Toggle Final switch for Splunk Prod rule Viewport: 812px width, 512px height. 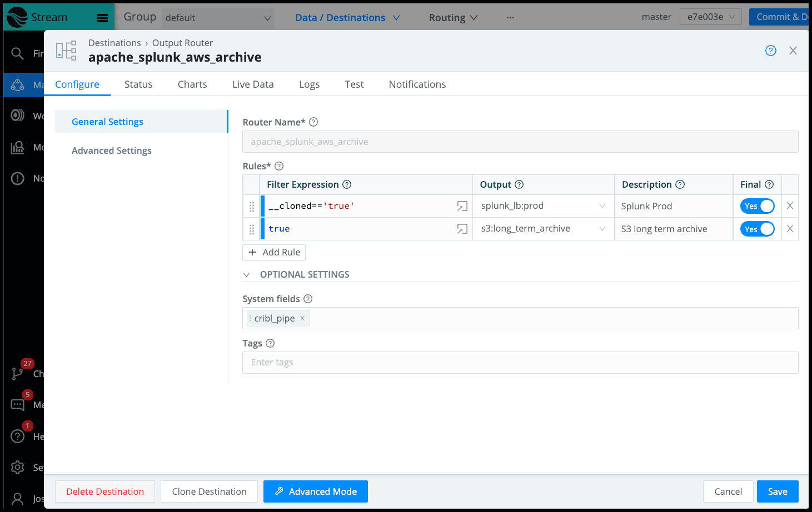(757, 206)
